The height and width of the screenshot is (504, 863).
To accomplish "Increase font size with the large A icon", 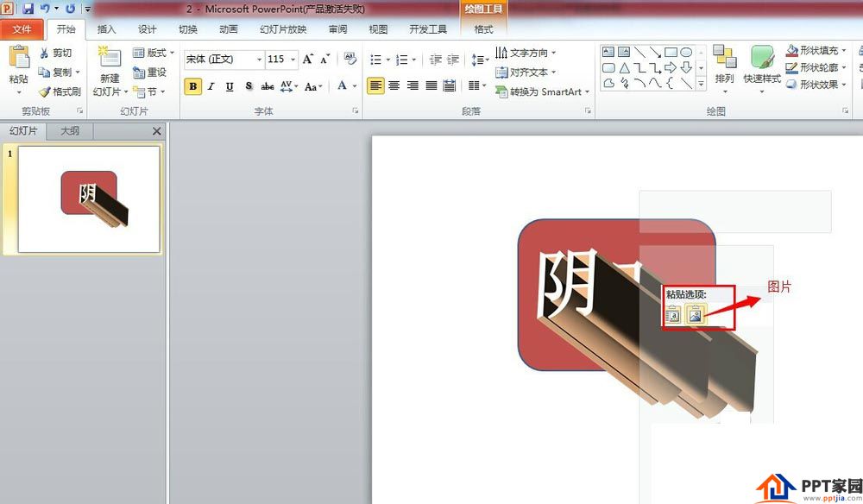I will 308,59.
